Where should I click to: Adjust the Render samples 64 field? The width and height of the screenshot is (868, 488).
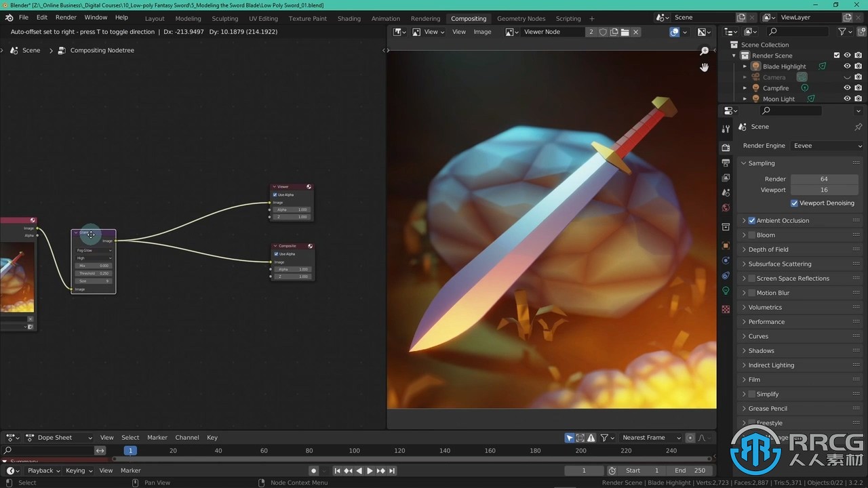pyautogui.click(x=824, y=179)
